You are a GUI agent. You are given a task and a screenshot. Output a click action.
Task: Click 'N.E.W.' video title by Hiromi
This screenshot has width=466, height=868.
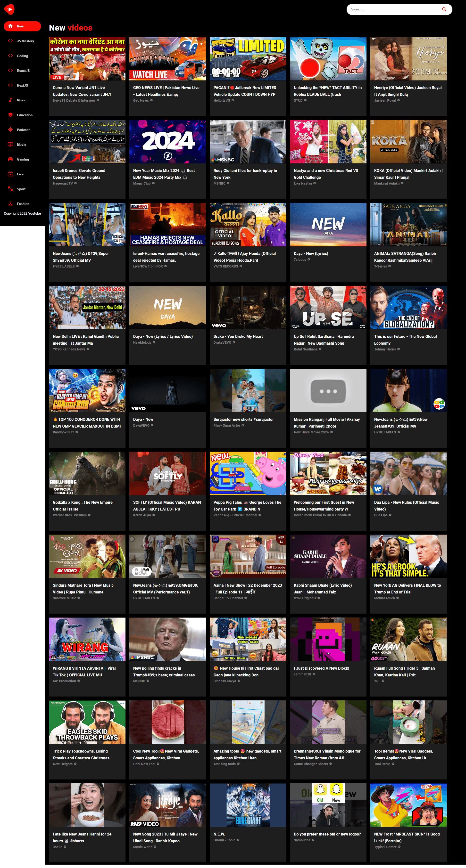coord(219,834)
